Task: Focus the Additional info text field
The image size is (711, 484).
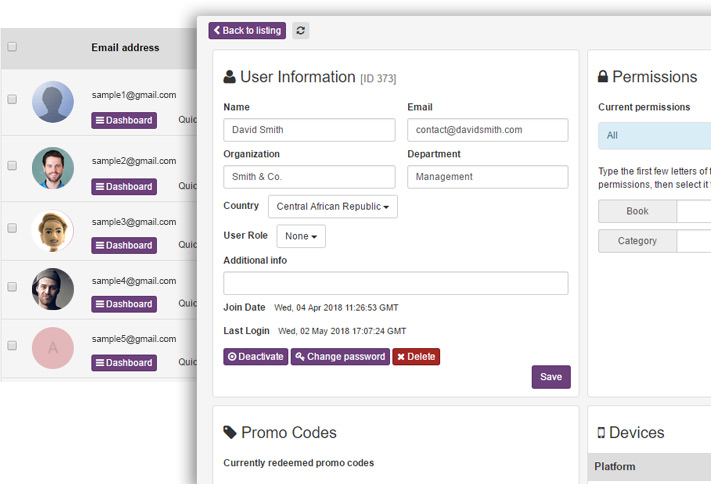Action: 395,283
